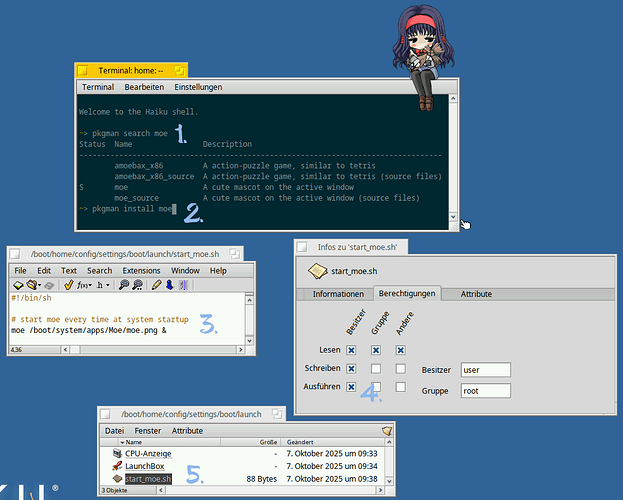Screen dimensions: 623x500
Task: Open the Einstellungen menu in Terminal
Action: coord(199,88)
